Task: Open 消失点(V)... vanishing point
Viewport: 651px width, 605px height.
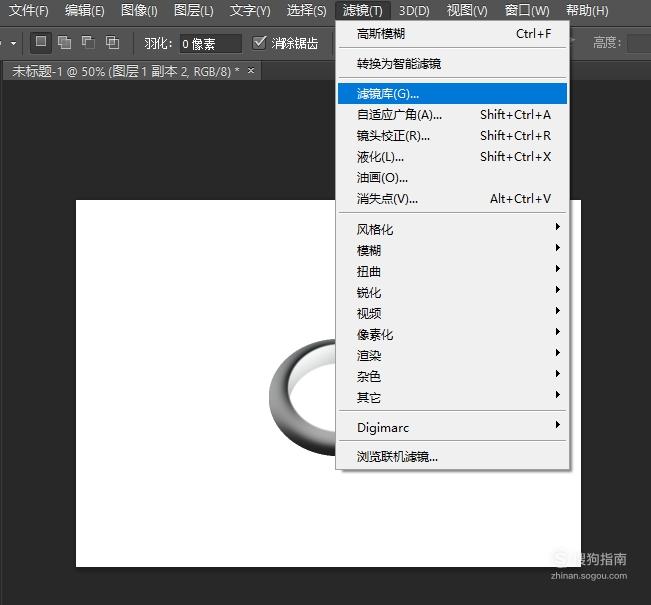Action: pyautogui.click(x=453, y=199)
